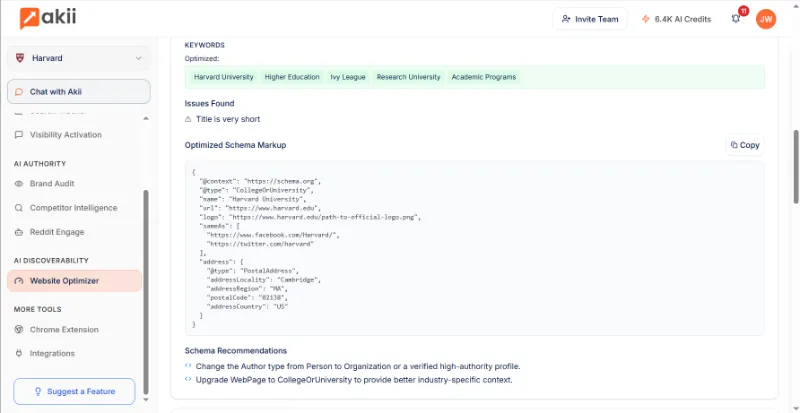Viewport: 800px width, 413px height.
Task: Open the notifications bell
Action: [x=736, y=19]
